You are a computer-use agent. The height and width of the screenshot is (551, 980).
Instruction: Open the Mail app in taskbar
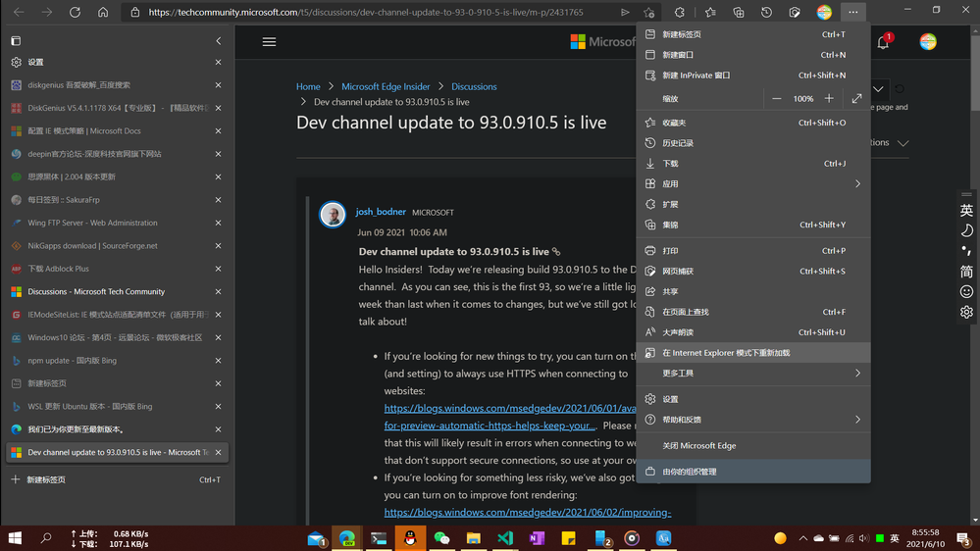(x=316, y=538)
